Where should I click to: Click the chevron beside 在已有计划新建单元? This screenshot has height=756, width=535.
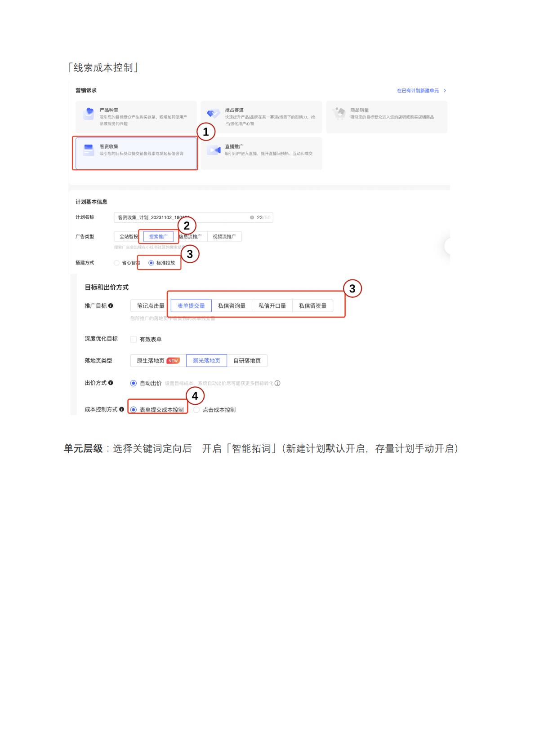[x=445, y=91]
